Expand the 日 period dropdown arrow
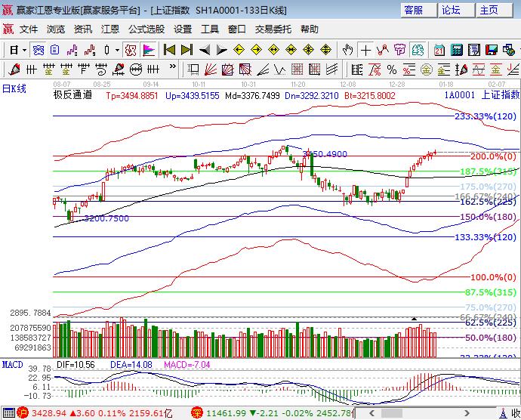 25,50
